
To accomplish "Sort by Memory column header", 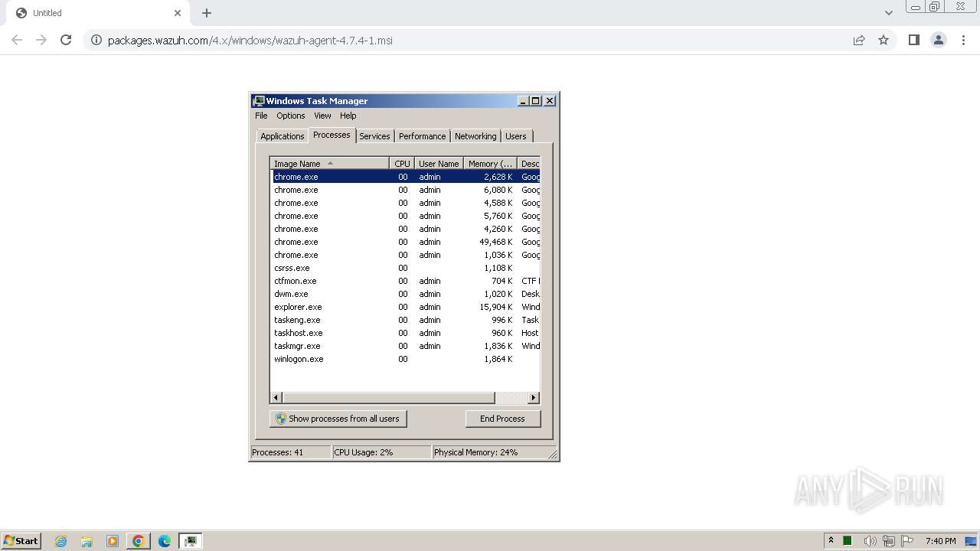I will tap(491, 164).
